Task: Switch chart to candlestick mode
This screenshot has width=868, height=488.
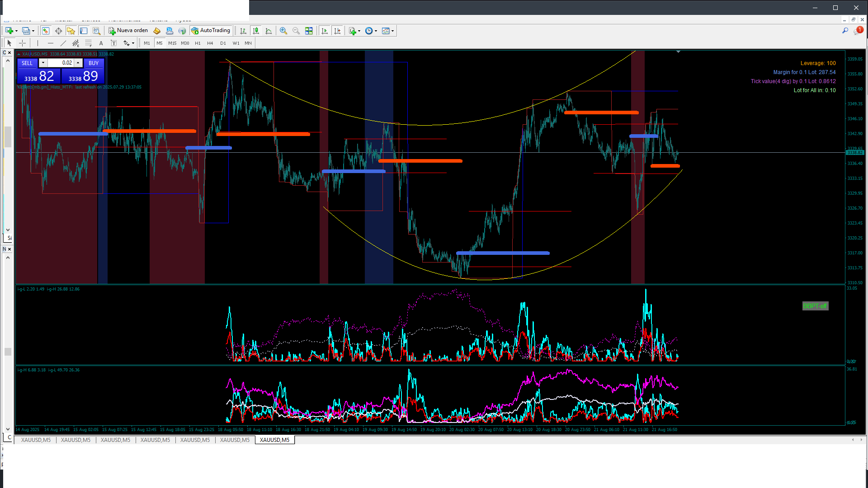Action: click(x=256, y=31)
